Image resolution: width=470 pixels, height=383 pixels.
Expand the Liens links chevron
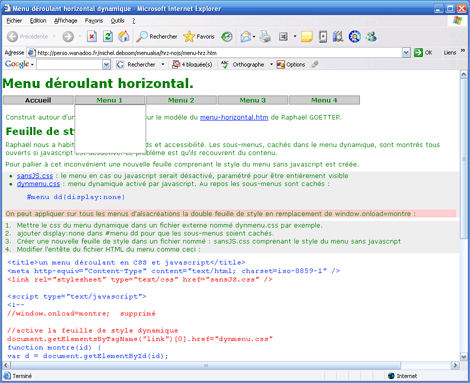(x=463, y=51)
